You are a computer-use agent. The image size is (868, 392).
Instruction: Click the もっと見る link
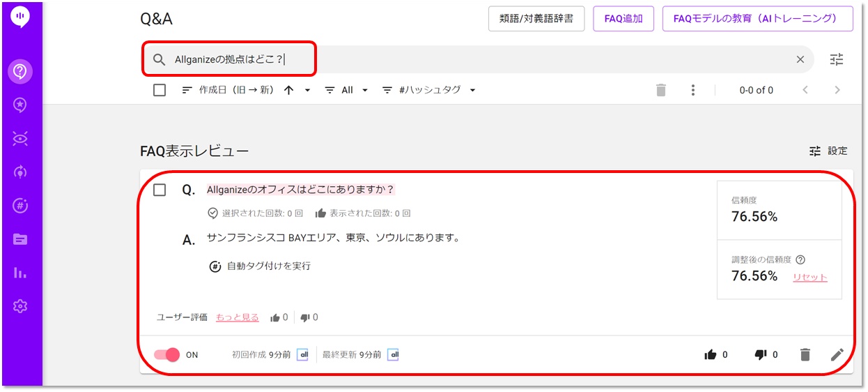point(238,317)
